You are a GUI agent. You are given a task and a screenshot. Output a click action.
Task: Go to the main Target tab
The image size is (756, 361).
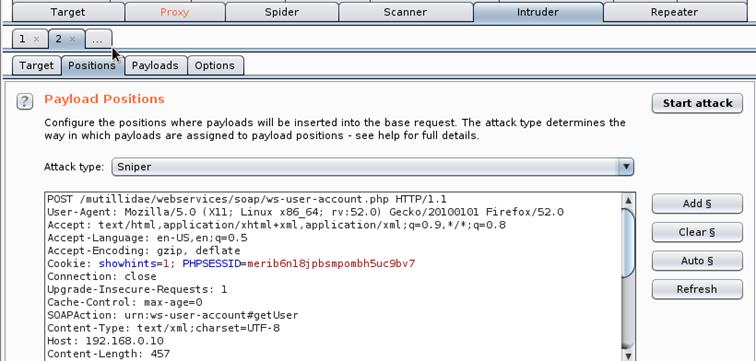tap(68, 12)
